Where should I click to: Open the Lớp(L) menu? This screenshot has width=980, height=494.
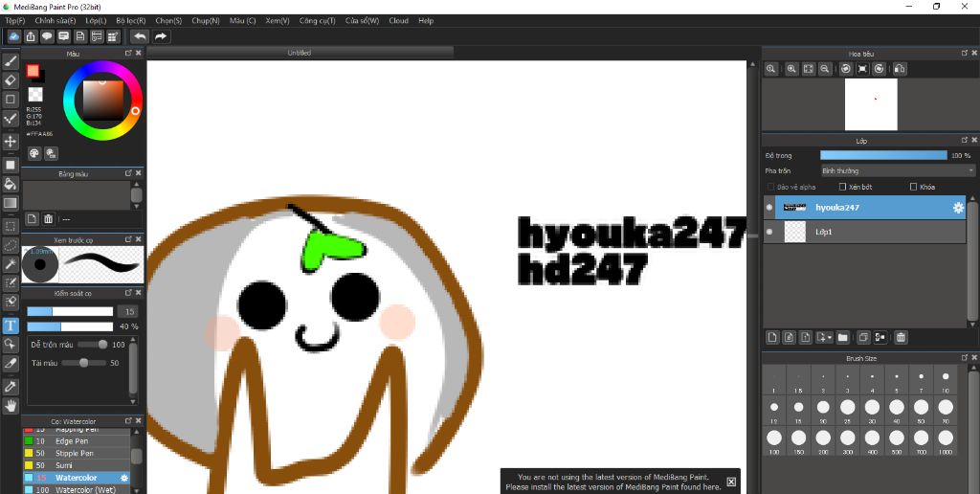point(97,21)
